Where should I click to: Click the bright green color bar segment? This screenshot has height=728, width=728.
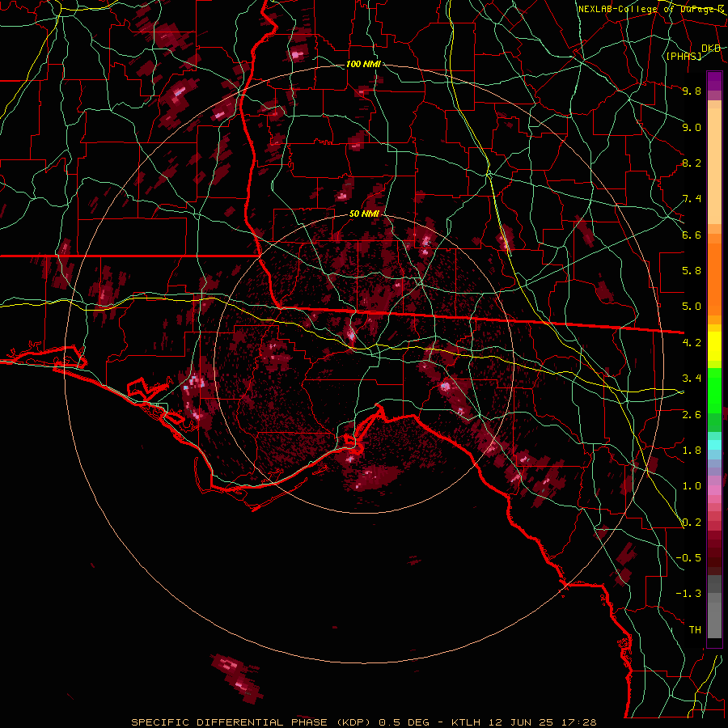coord(714,390)
